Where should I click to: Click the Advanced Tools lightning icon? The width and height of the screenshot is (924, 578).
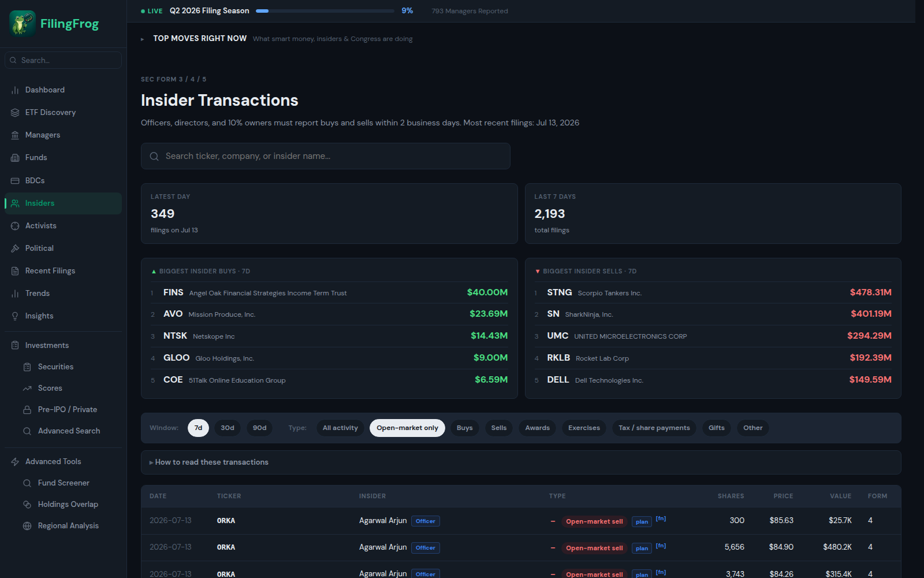(x=15, y=462)
